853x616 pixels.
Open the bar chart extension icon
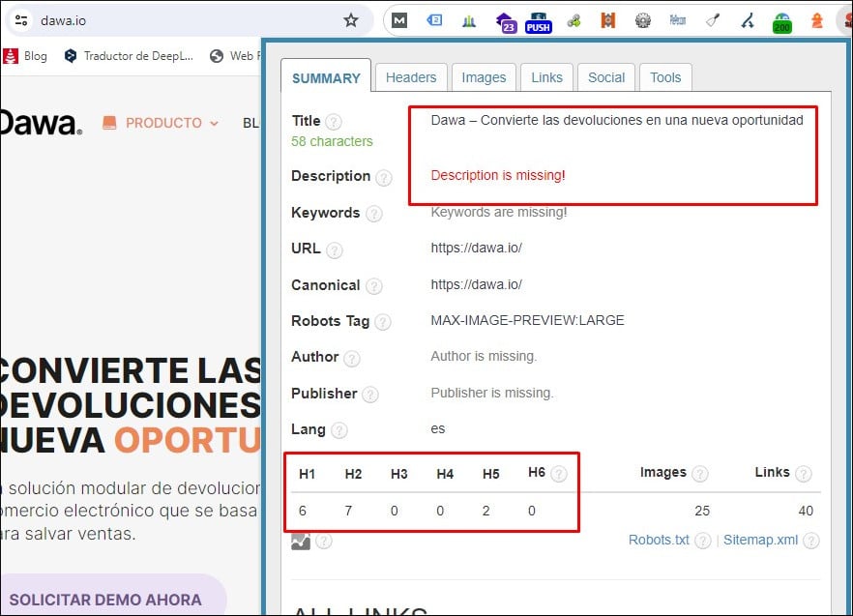[x=469, y=21]
